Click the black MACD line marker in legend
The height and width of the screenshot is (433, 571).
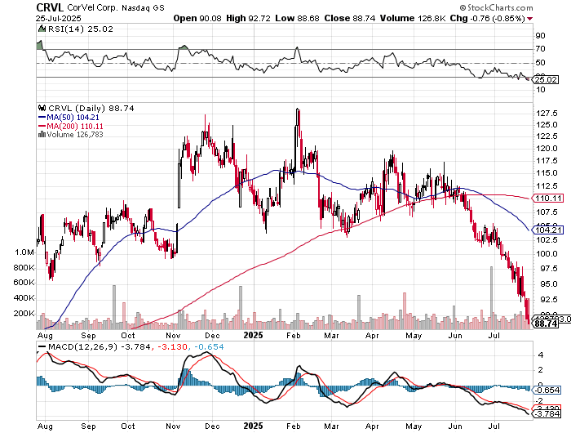pyautogui.click(x=42, y=347)
